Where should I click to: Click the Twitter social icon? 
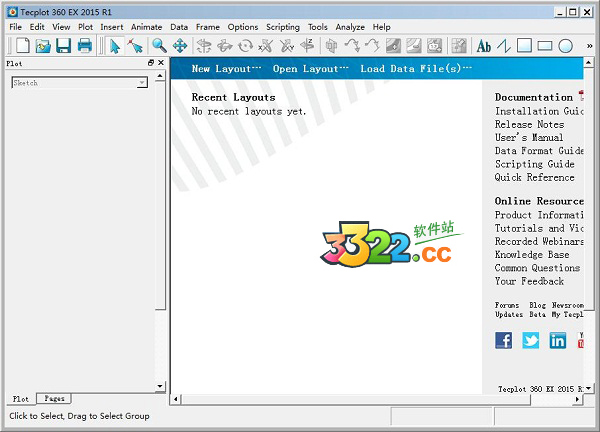(x=531, y=340)
